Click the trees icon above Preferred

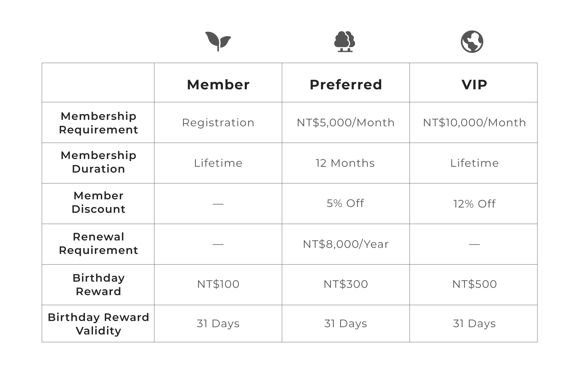pos(345,42)
